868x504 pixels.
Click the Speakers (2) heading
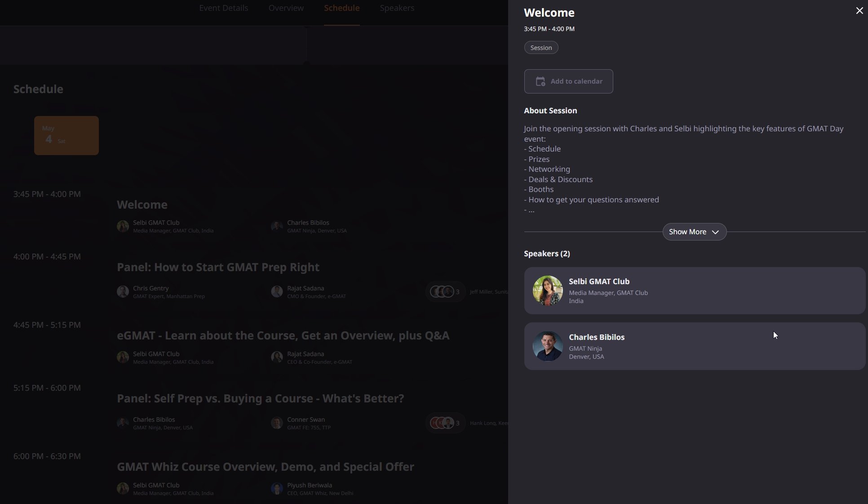click(x=547, y=254)
